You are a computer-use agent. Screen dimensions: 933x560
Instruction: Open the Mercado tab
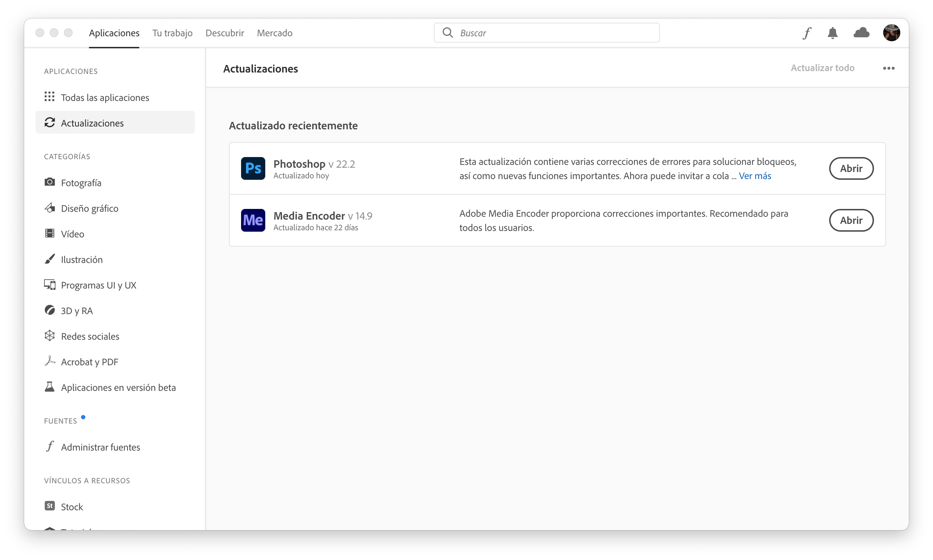[x=274, y=33]
